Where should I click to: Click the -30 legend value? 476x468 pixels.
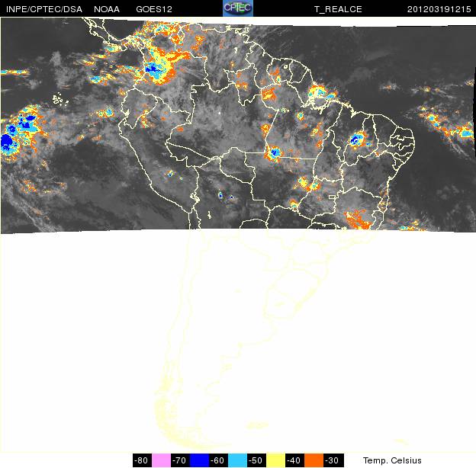pos(333,460)
